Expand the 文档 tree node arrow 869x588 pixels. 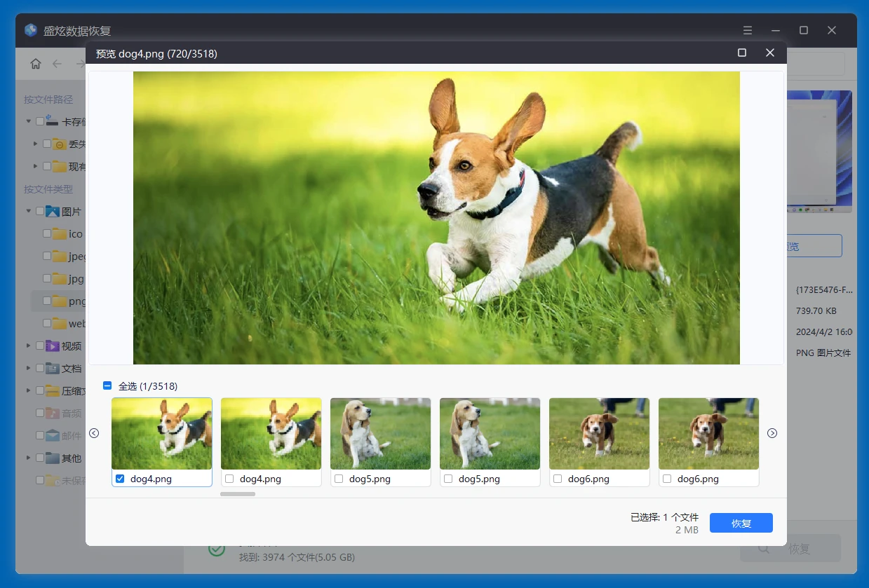point(29,369)
